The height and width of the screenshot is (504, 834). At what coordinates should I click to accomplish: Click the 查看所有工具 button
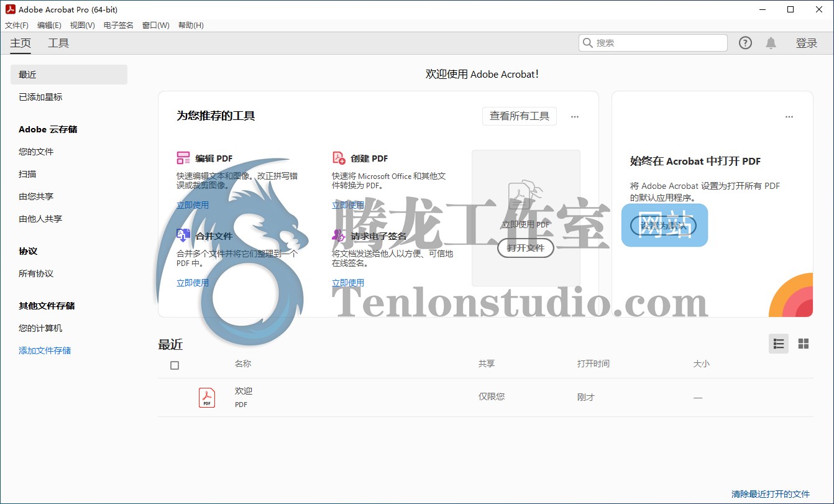tap(520, 116)
